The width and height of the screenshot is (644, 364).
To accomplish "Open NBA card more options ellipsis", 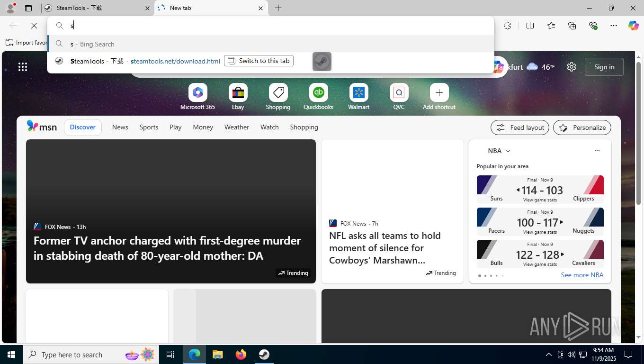I will (597, 151).
